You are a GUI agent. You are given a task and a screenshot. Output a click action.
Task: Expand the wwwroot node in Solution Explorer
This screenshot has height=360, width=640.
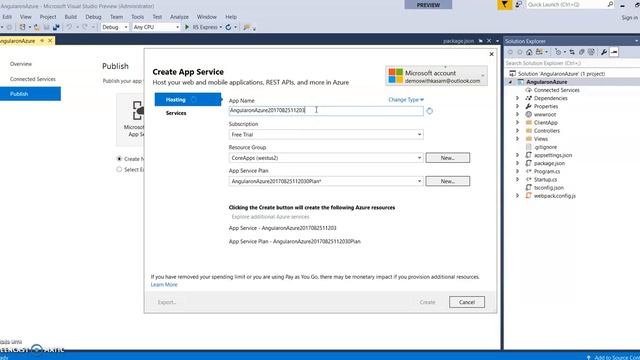pos(518,114)
